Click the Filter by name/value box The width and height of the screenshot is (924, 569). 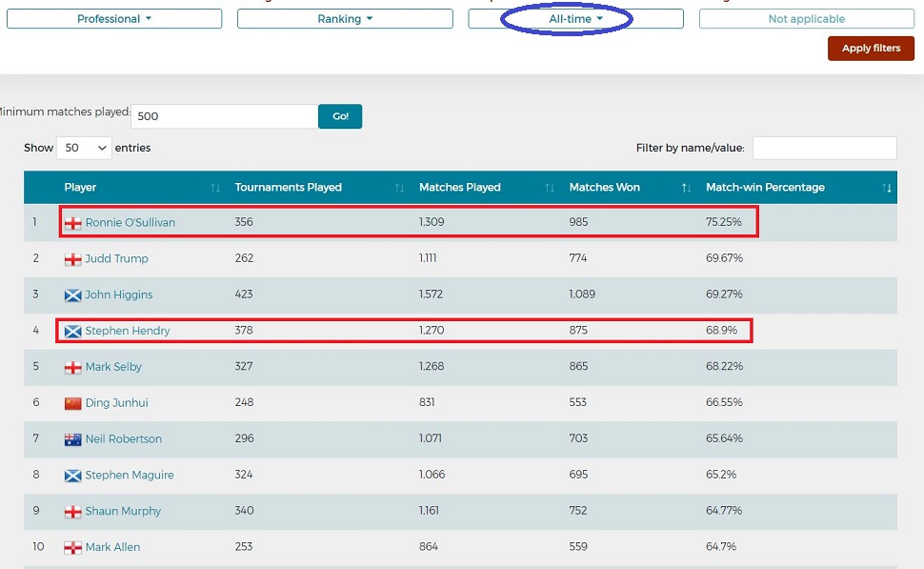[824, 148]
